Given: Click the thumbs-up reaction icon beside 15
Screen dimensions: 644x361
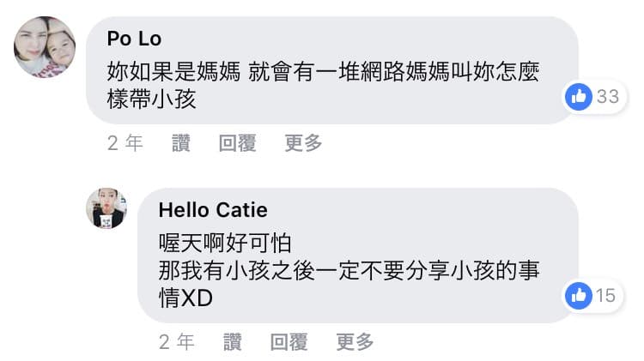Looking at the screenshot, I should [x=578, y=295].
